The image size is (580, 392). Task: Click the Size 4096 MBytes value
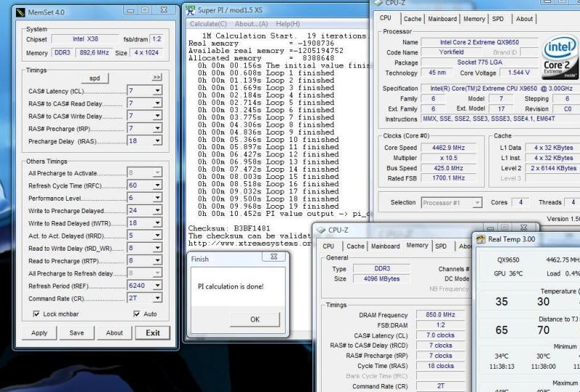pyautogui.click(x=381, y=279)
